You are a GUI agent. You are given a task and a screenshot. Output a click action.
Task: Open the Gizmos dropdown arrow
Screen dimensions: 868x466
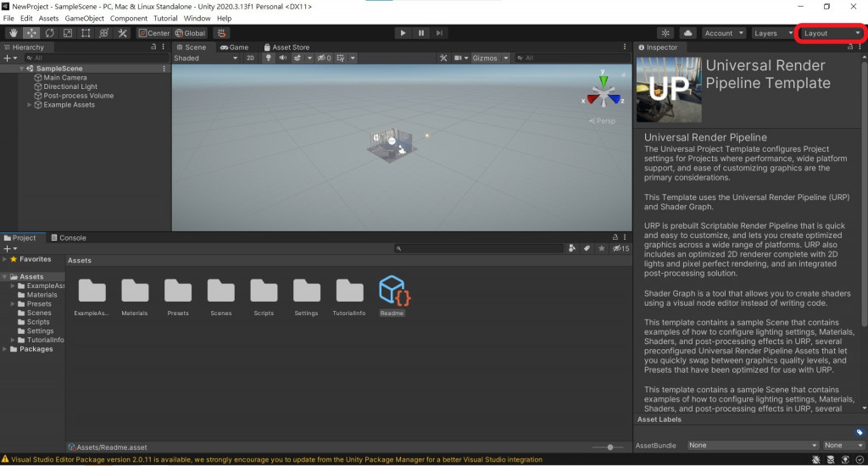[506, 58]
